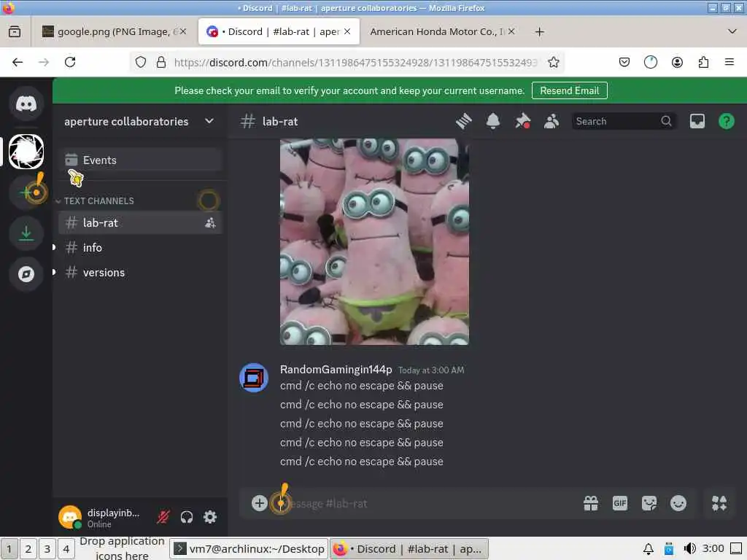
Task: Click the discord.com URL address bar
Action: pos(355,63)
